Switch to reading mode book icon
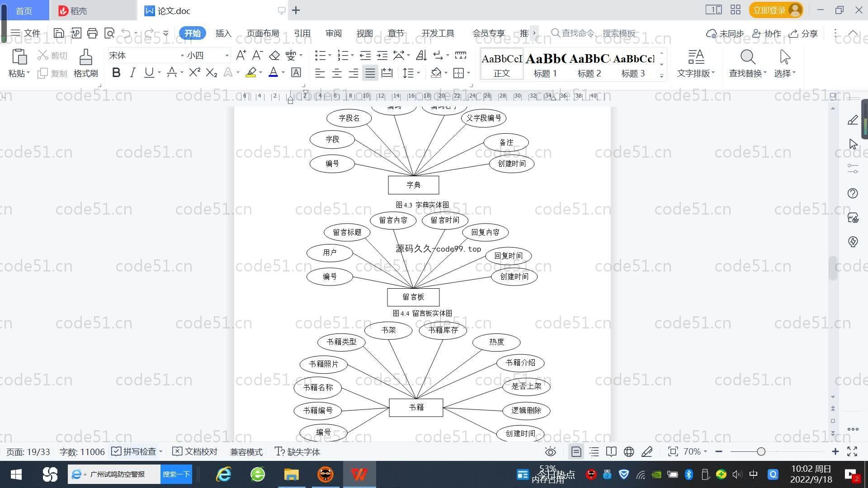The width and height of the screenshot is (868, 488). [611, 451]
